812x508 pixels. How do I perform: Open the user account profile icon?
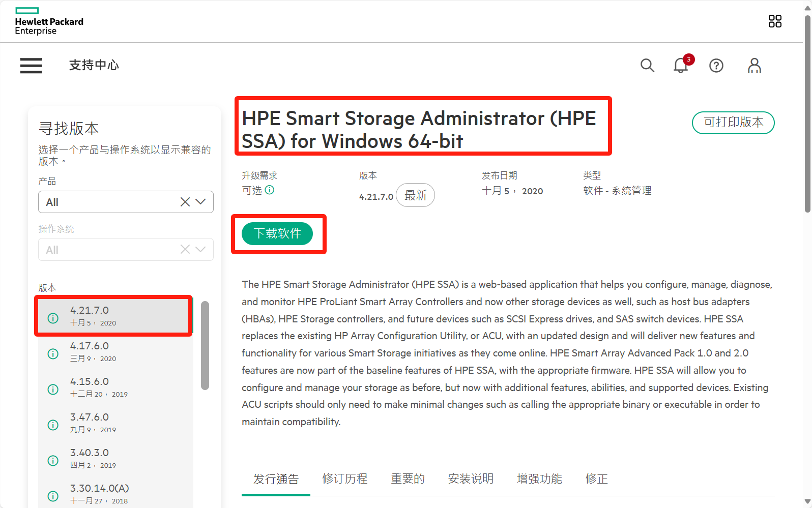pos(754,66)
